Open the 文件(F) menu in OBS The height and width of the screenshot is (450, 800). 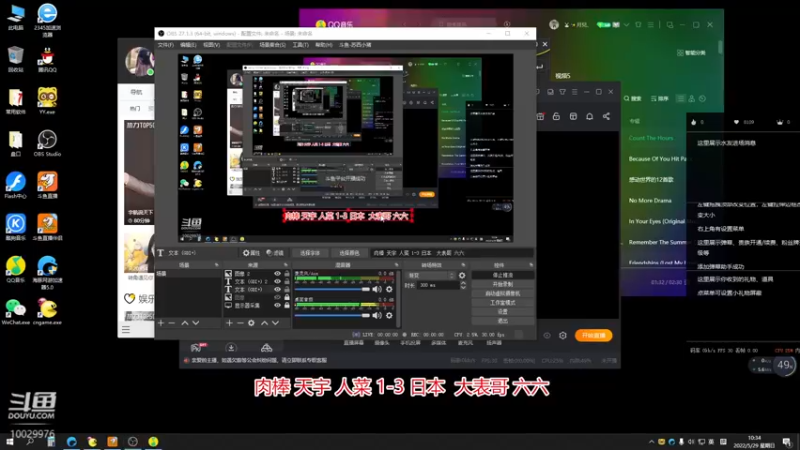click(165, 45)
